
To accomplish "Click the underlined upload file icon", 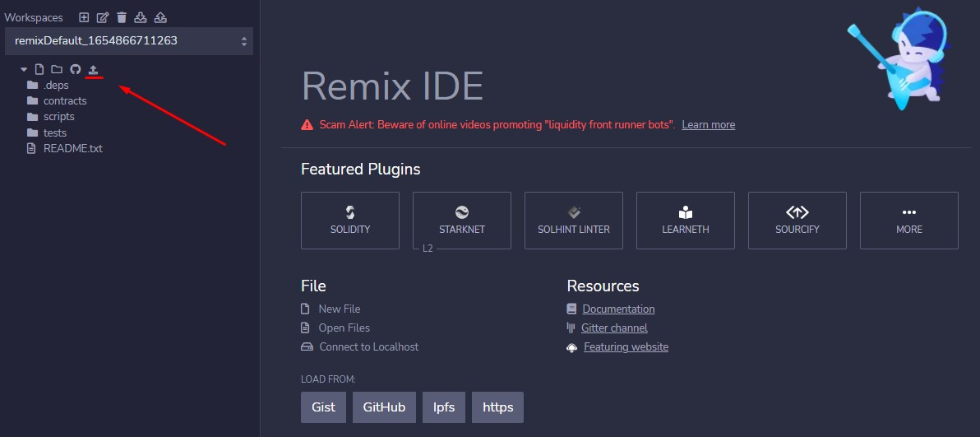I will (93, 69).
